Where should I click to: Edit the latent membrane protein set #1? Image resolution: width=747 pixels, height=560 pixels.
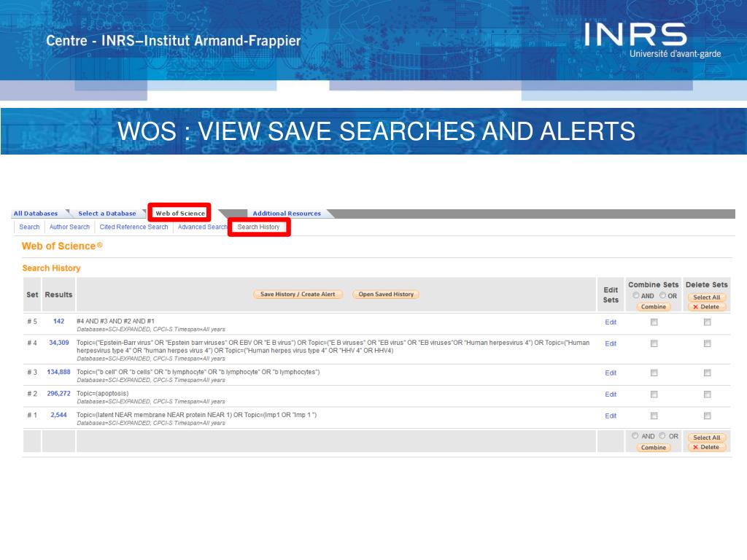click(x=611, y=416)
